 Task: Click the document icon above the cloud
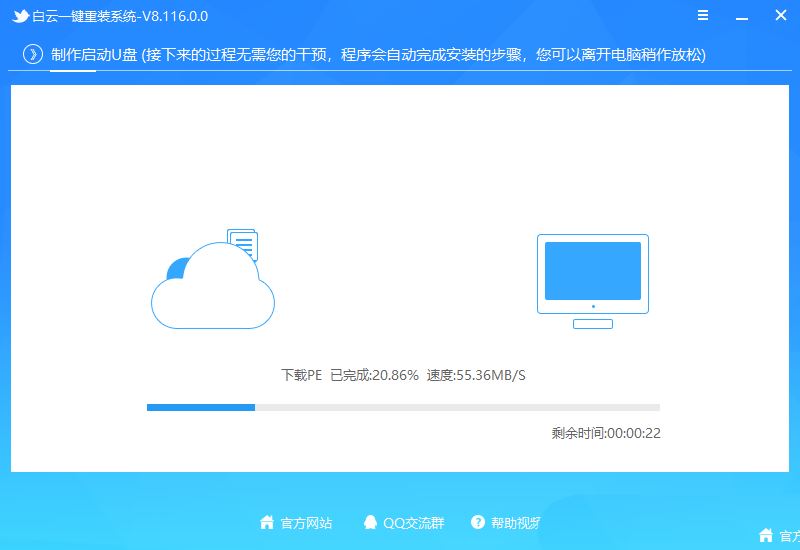click(243, 244)
